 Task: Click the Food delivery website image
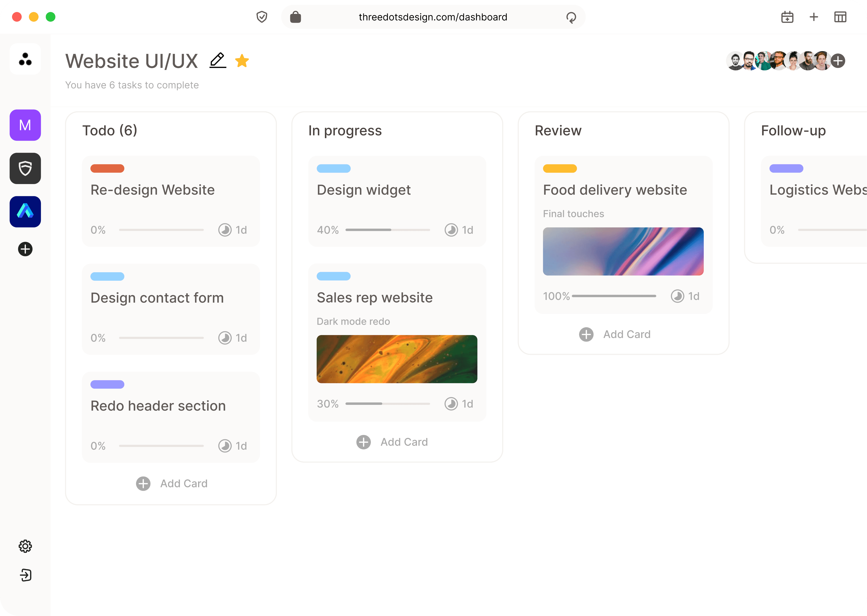[x=623, y=252]
